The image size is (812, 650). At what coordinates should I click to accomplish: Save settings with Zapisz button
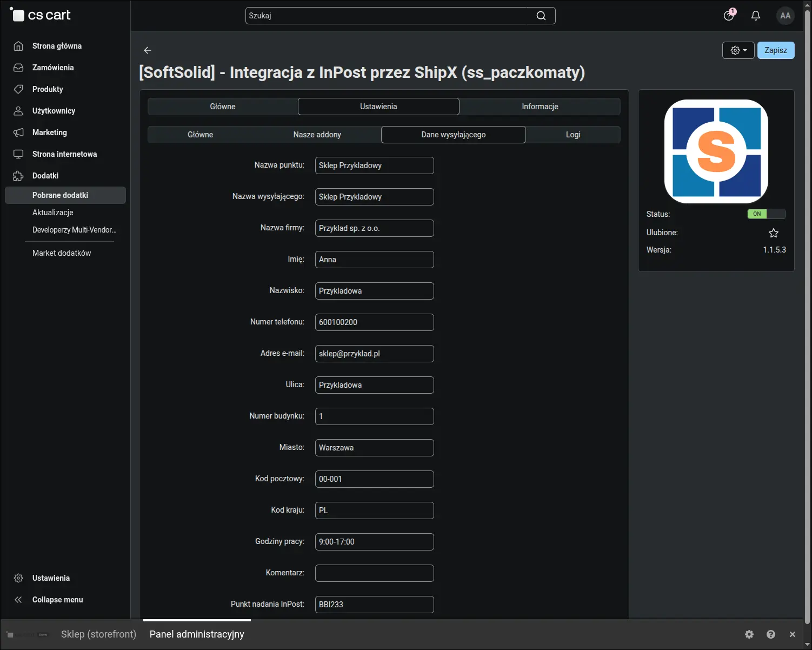[x=776, y=50]
